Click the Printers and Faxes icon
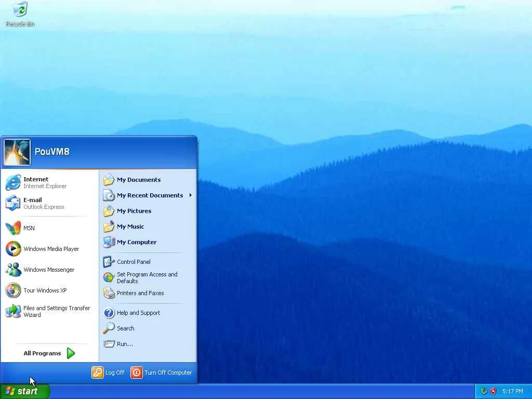The image size is (532, 399). pos(109,293)
